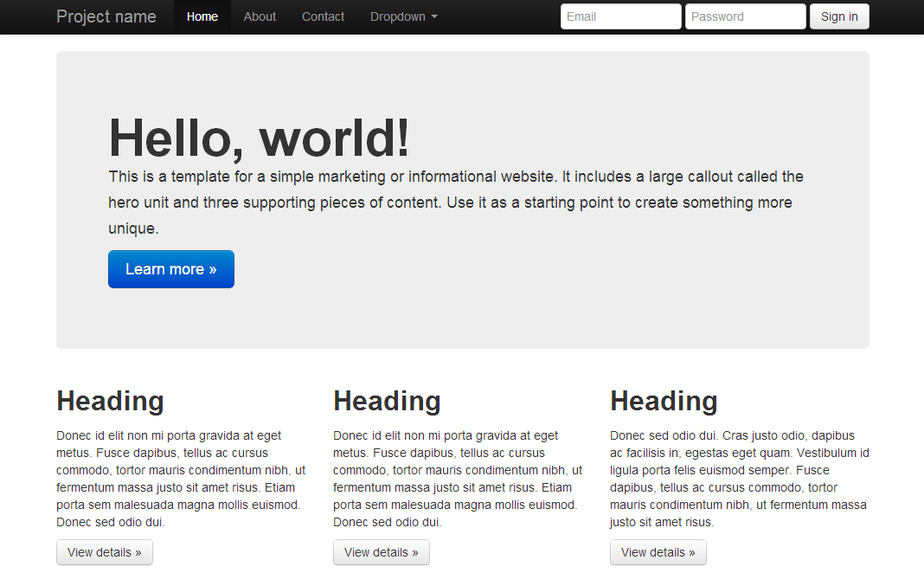The height and width of the screenshot is (586, 924).
Task: Open the About page link
Action: [260, 16]
